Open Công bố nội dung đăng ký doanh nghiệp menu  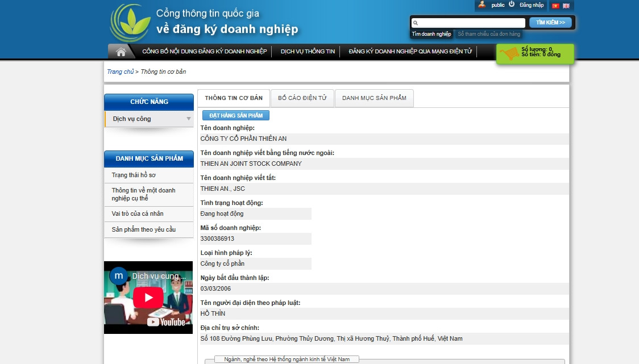(204, 52)
